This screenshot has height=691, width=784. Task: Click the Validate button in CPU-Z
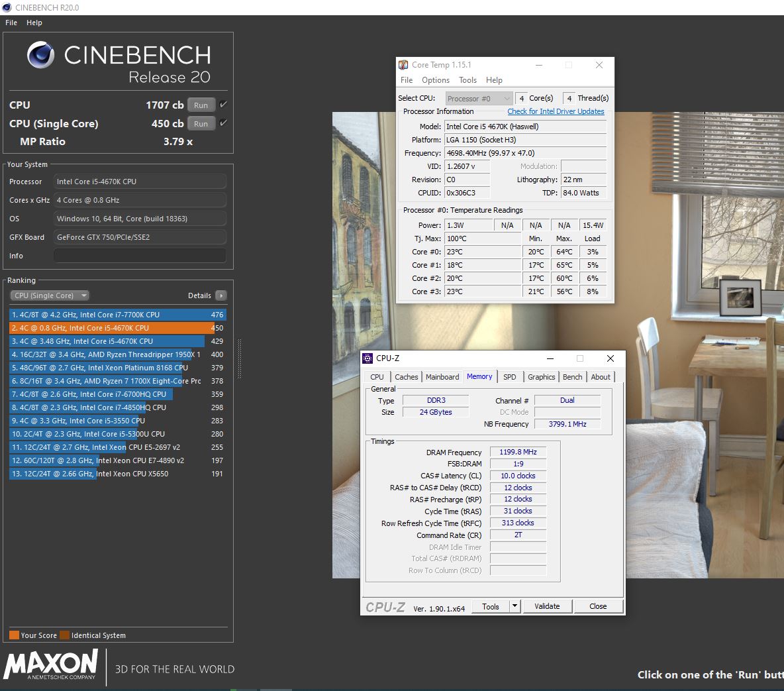point(547,606)
